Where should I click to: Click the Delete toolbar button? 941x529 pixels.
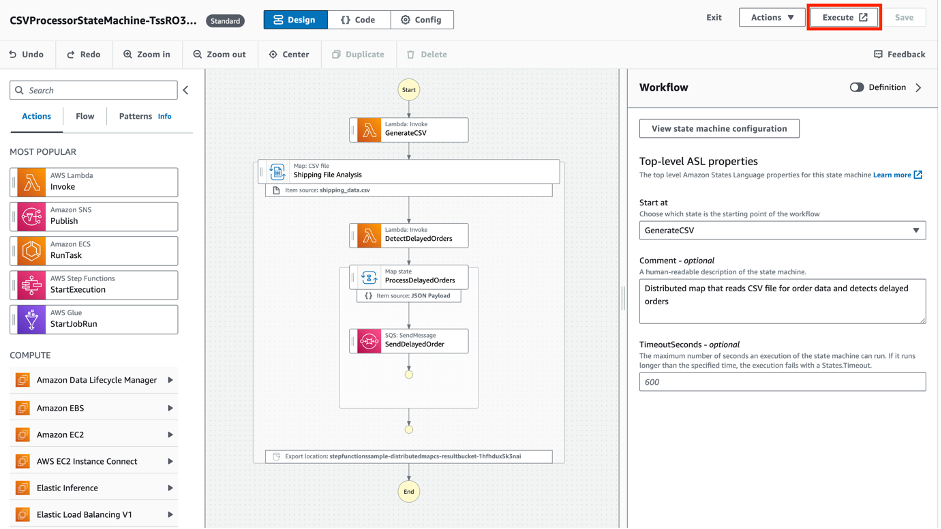(x=427, y=54)
